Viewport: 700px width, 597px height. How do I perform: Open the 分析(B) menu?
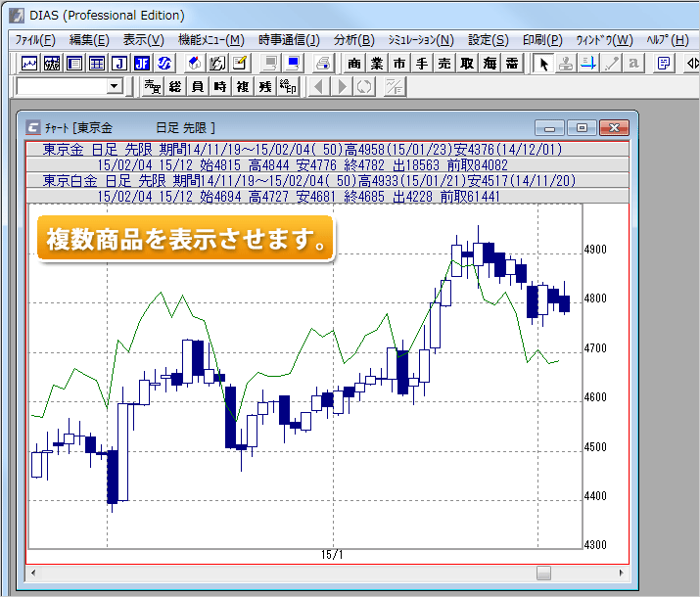coord(353,39)
